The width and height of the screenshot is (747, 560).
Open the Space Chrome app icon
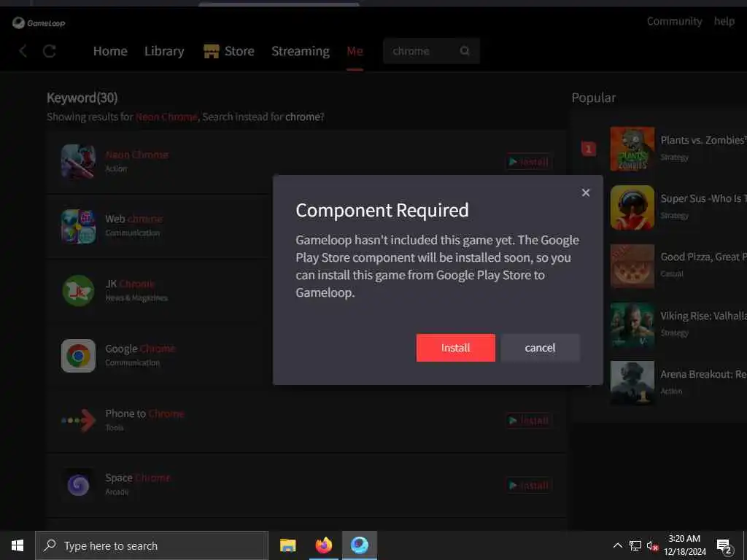(x=78, y=485)
